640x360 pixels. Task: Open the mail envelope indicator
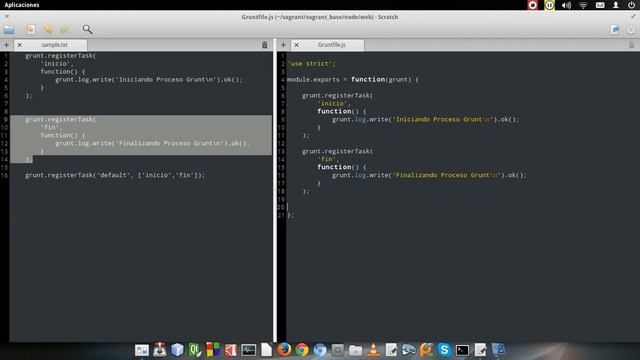(600, 5)
